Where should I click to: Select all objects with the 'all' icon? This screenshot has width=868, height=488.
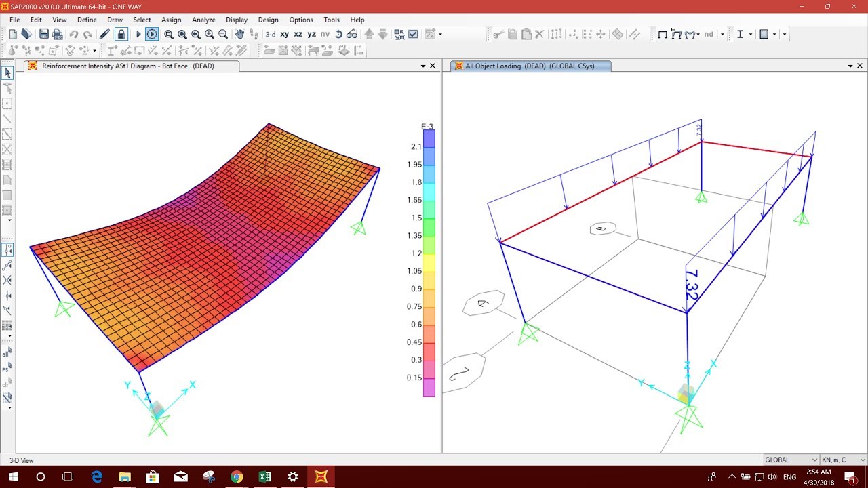coord(7,352)
